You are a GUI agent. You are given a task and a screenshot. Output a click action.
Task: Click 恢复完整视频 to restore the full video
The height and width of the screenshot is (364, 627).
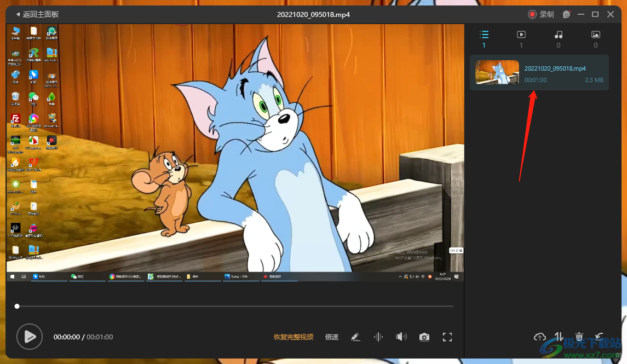(294, 337)
